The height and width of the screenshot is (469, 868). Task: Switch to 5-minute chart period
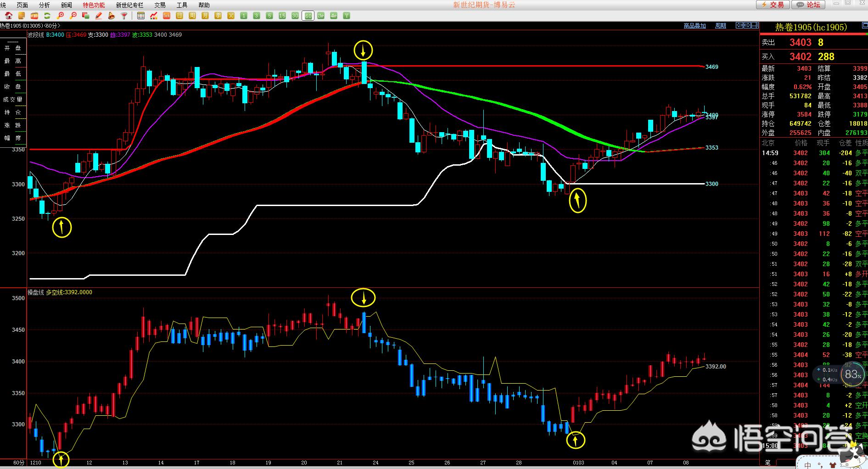269,16
